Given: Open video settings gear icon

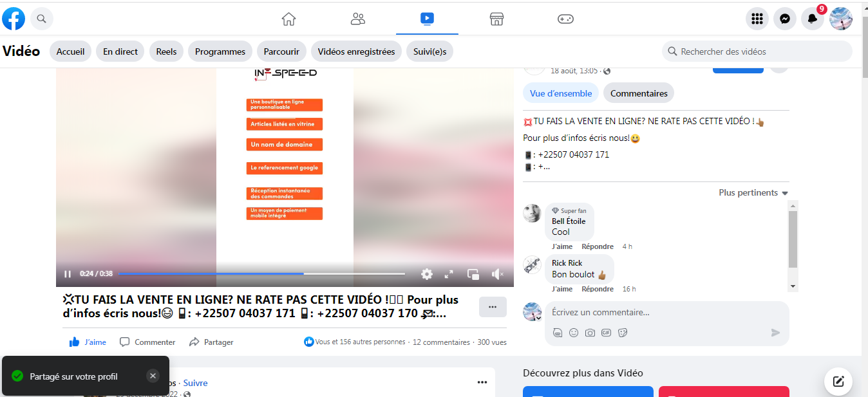Looking at the screenshot, I should click(427, 274).
